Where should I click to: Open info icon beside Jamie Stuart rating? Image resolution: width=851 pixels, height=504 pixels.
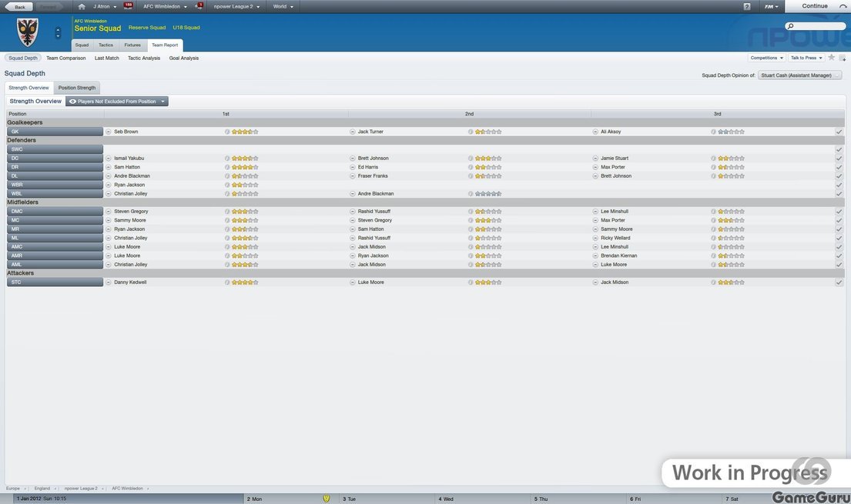[x=714, y=159]
